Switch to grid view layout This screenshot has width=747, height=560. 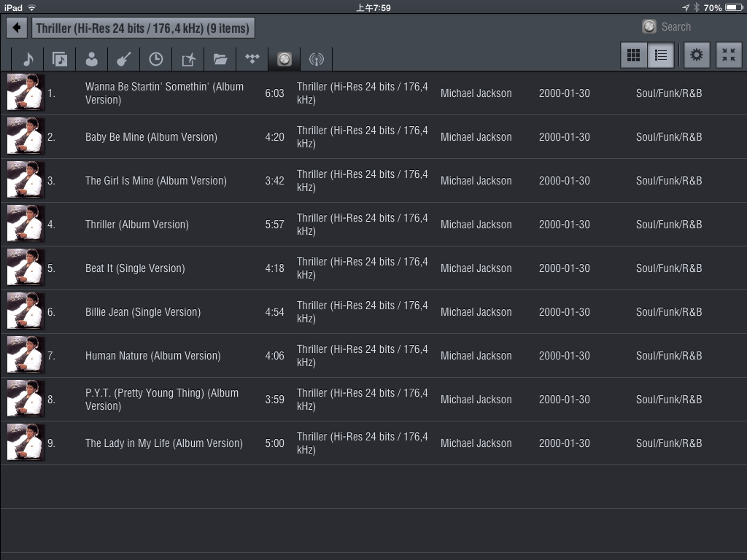pos(634,55)
